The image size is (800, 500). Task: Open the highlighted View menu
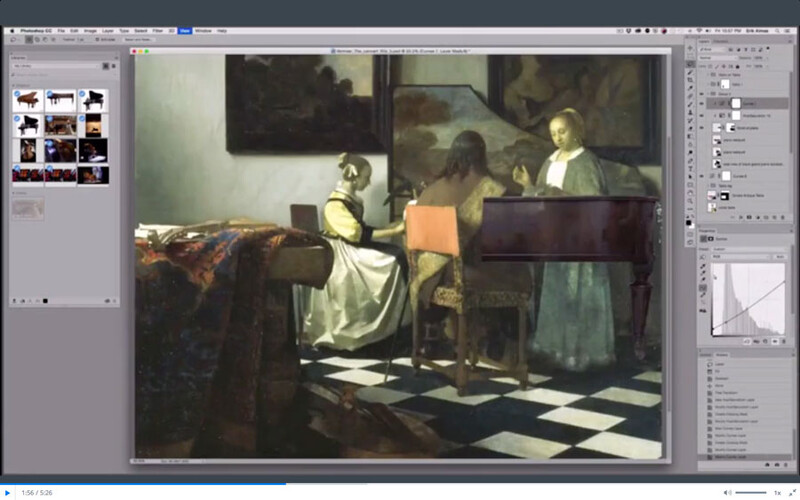click(185, 31)
